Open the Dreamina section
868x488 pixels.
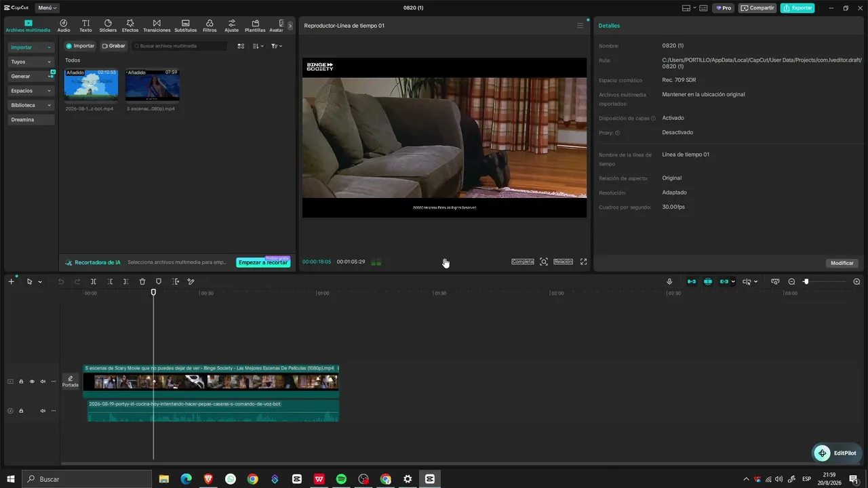[31, 119]
